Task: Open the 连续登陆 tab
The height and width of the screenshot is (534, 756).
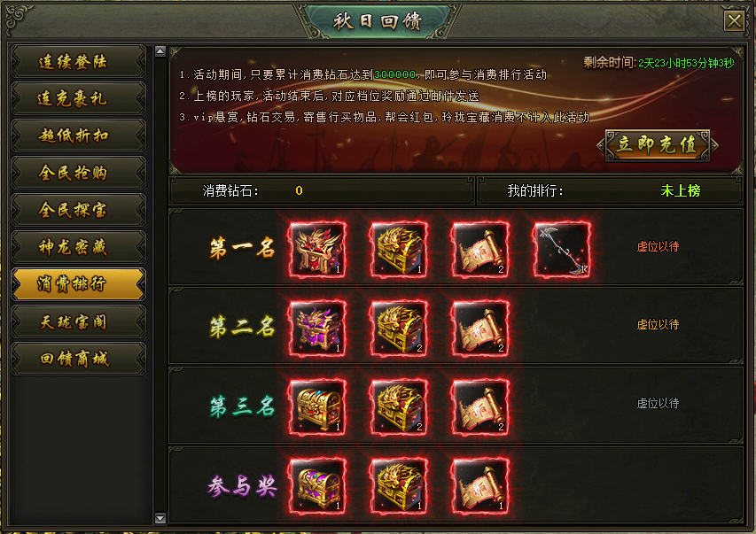Action: 78,61
